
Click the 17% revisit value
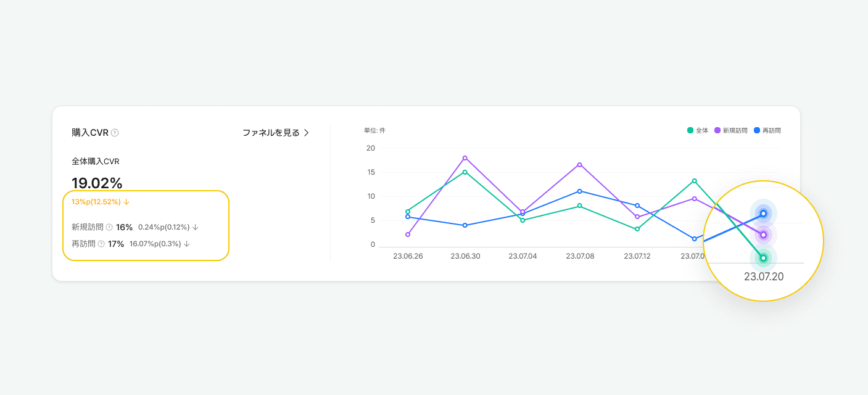click(116, 244)
